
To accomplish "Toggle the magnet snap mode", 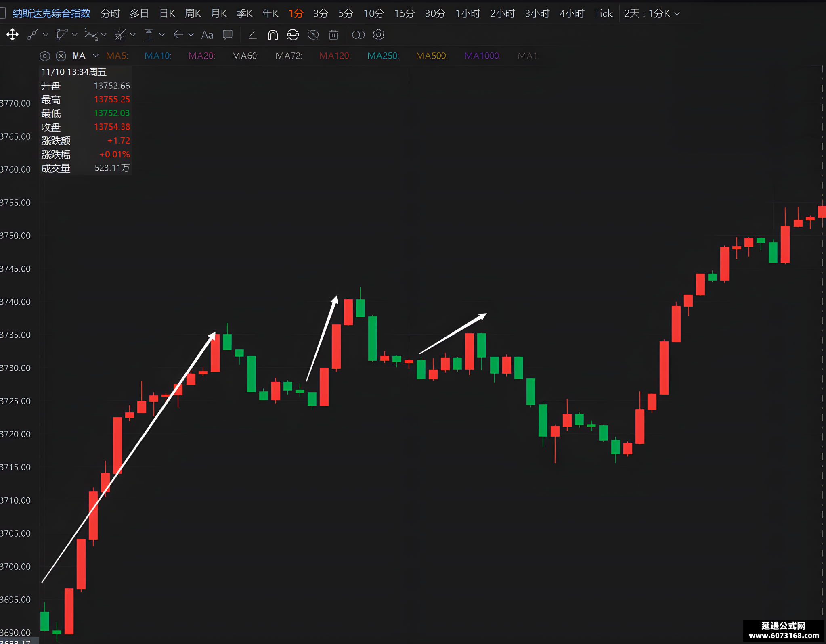I will click(273, 35).
